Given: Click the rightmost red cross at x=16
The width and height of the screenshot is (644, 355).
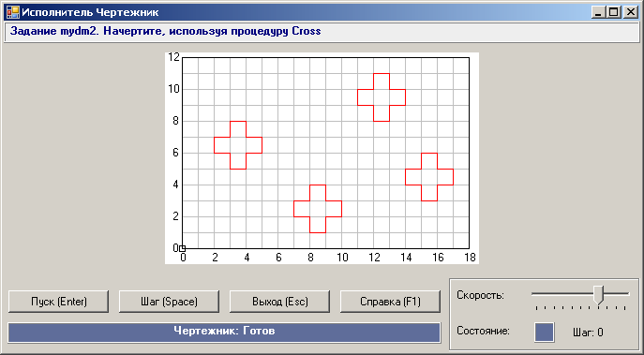Looking at the screenshot, I should tap(429, 177).
